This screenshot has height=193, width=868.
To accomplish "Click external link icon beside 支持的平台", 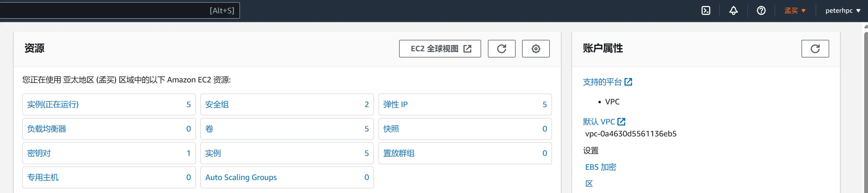I will [628, 82].
